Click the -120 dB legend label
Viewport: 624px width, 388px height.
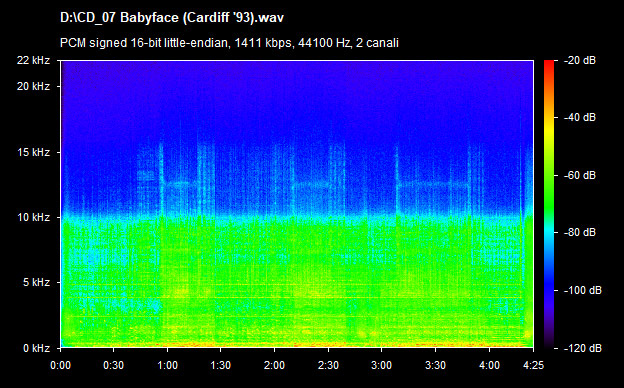pos(583,348)
